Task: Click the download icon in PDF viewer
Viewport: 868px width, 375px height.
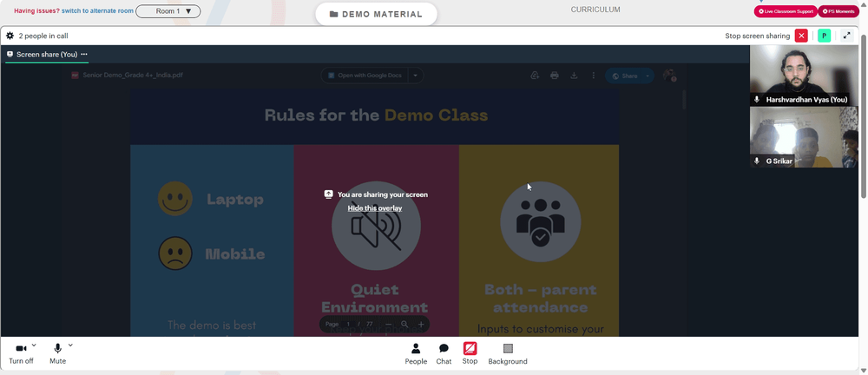Action: pyautogui.click(x=574, y=76)
